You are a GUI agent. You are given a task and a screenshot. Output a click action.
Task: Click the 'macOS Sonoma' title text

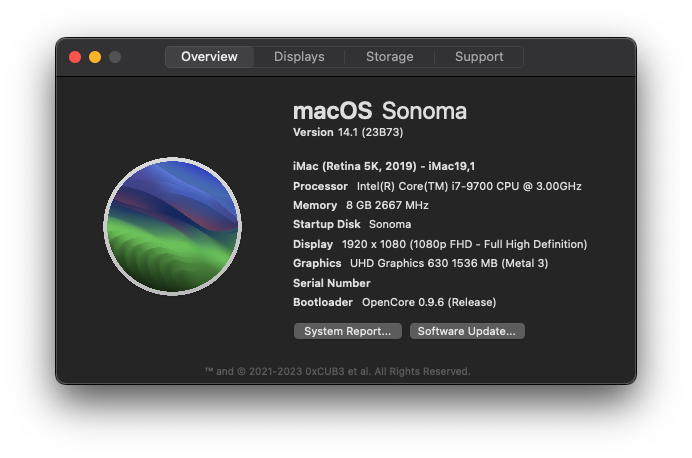pos(380,111)
